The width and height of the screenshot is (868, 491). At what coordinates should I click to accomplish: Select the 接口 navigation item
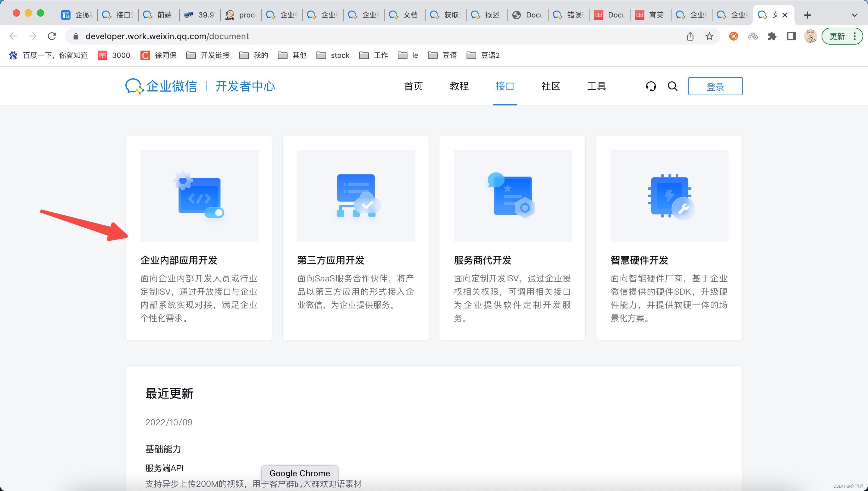point(505,86)
